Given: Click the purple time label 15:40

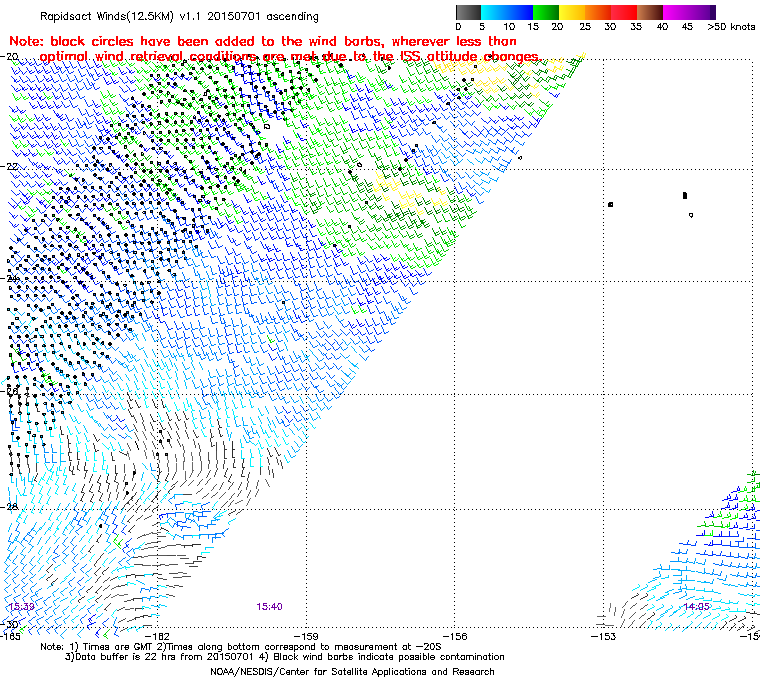Looking at the screenshot, I should click(269, 607).
